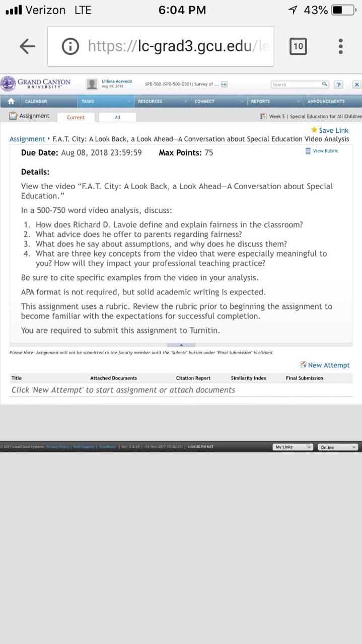The image size is (362, 644).
Task: Start a New Attempt
Action: [x=325, y=365]
